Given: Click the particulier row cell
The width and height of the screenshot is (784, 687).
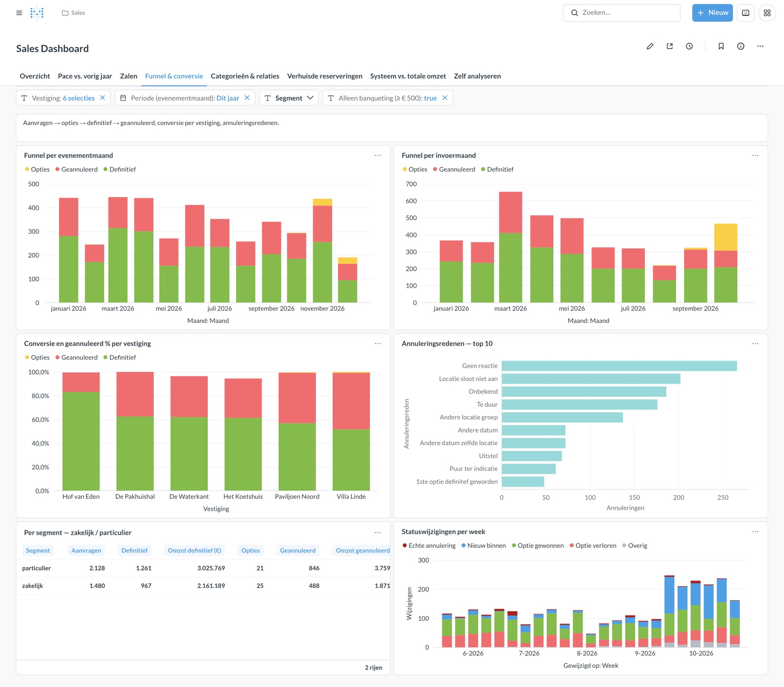Looking at the screenshot, I should click(x=36, y=568).
